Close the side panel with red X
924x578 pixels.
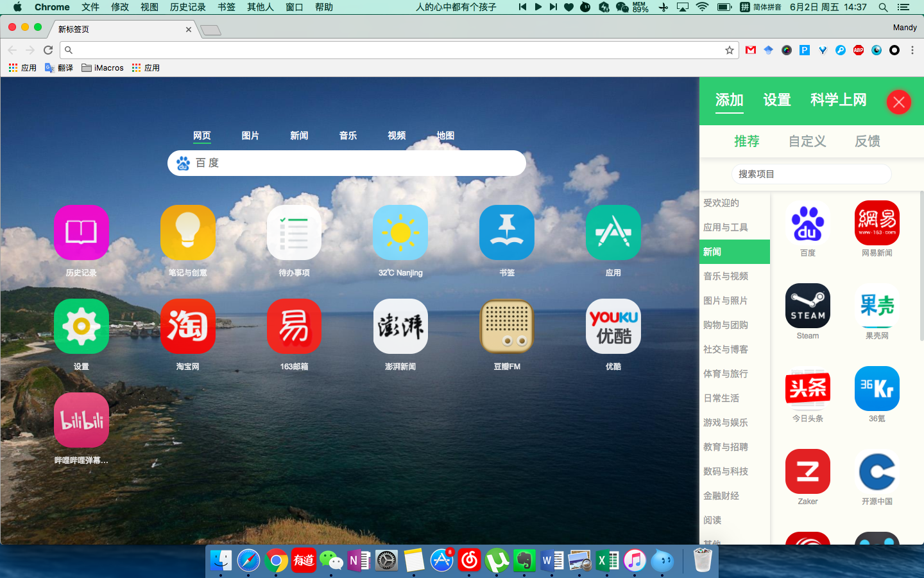[x=898, y=101]
